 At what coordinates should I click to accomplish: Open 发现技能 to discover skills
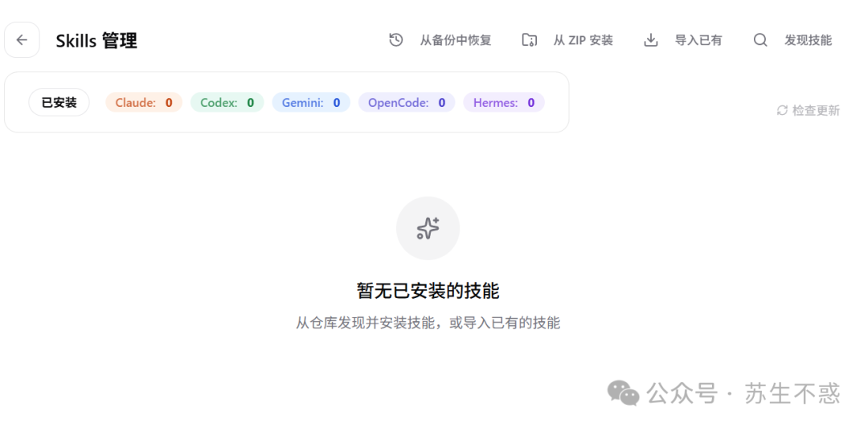809,40
